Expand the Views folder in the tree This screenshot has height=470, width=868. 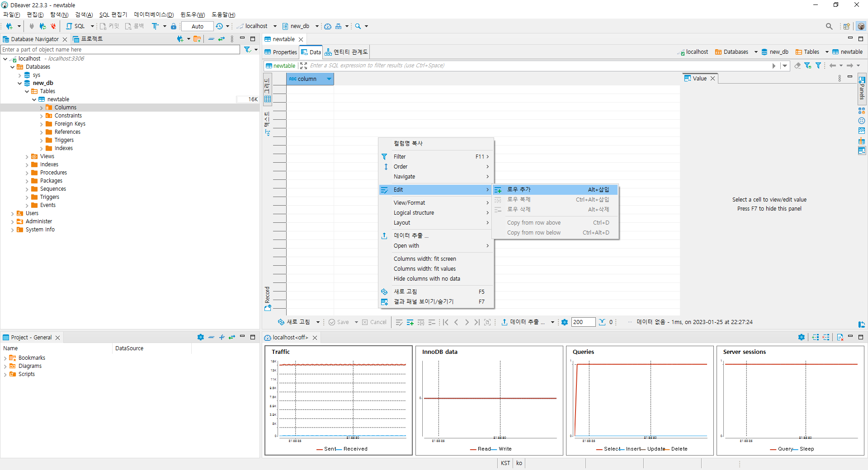click(27, 157)
